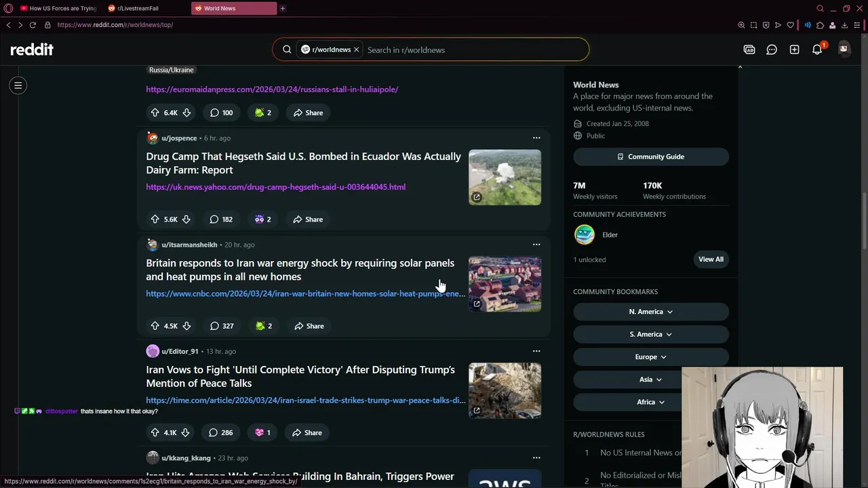Image resolution: width=868 pixels, height=488 pixels.
Task: Open the 327 comments on the Britain post
Action: tap(222, 326)
